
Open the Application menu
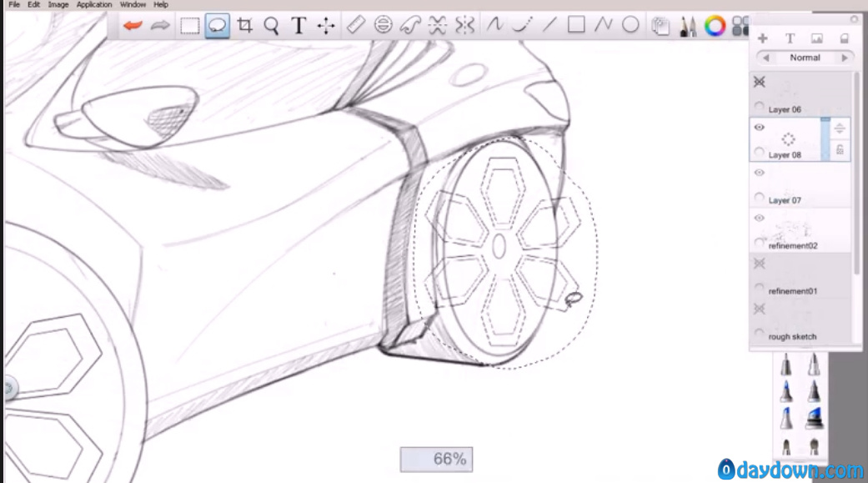(x=94, y=4)
